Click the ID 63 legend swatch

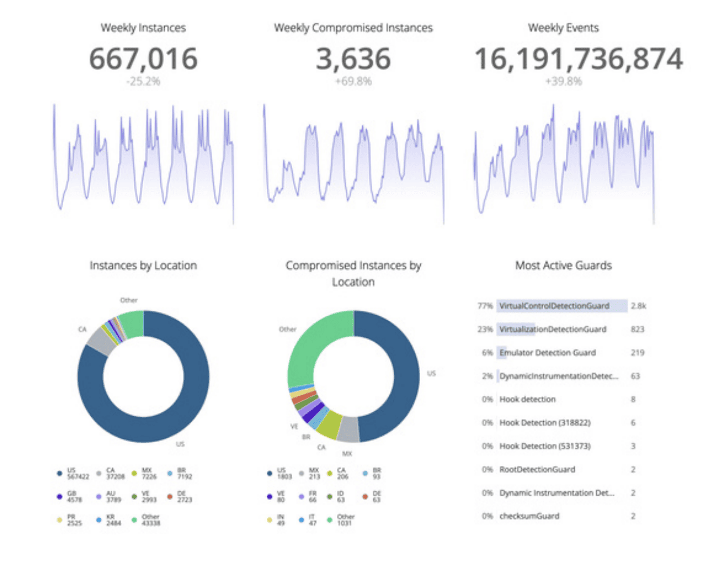click(330, 497)
